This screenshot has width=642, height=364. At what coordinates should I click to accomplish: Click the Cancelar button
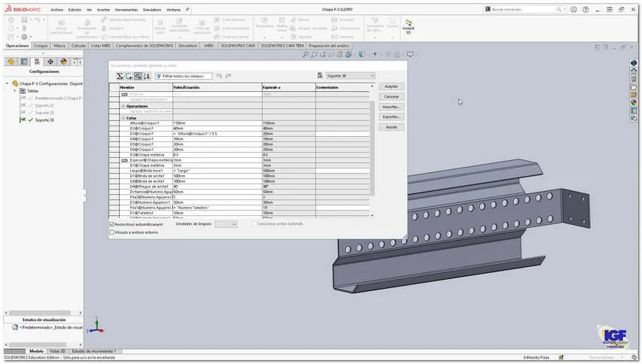[x=391, y=97]
